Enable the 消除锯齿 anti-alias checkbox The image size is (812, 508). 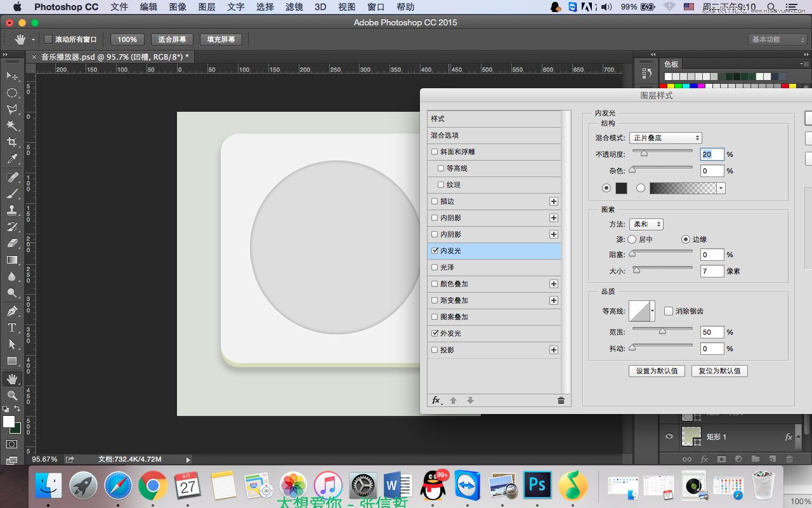[x=669, y=311]
